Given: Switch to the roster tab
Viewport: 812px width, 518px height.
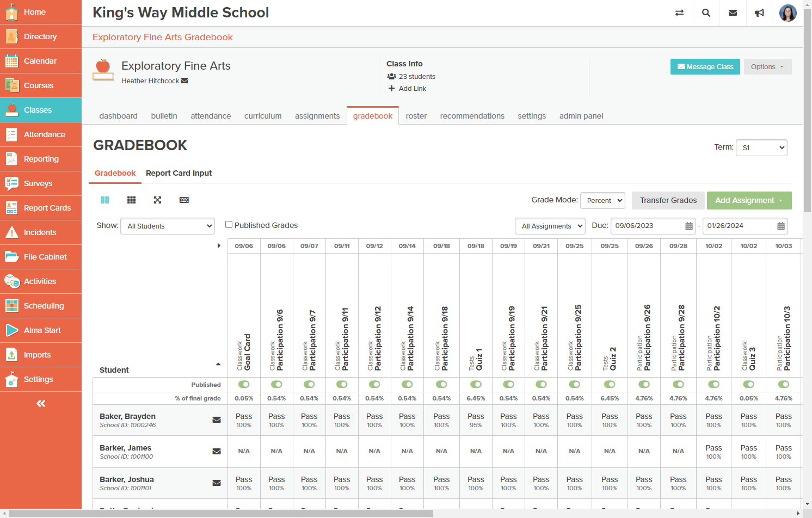Looking at the screenshot, I should pos(416,116).
